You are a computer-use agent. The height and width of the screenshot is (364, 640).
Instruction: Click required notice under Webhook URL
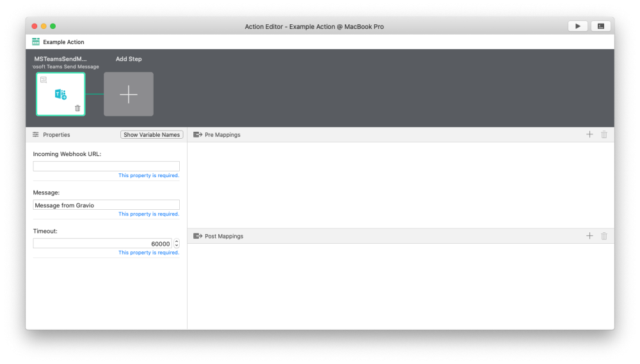pos(148,175)
